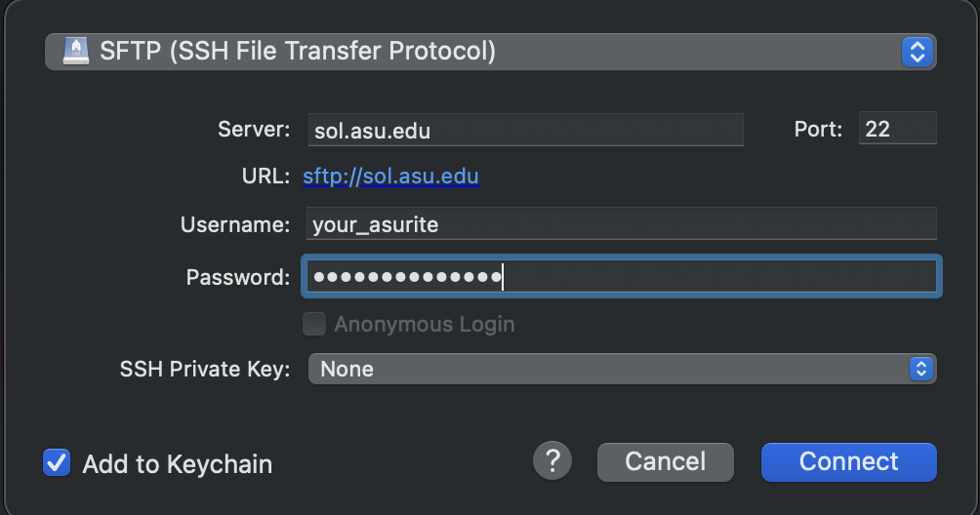Click the 'Port:' label text
980x515 pixels.
pyautogui.click(x=818, y=129)
